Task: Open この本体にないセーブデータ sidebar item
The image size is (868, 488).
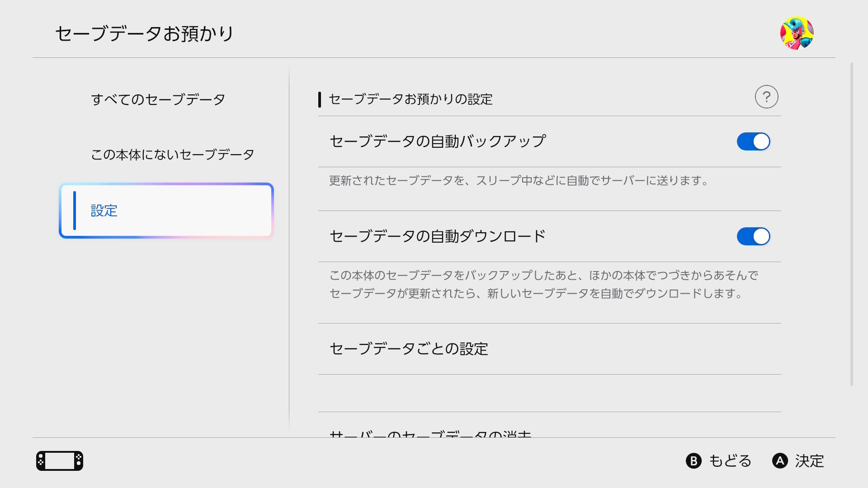Action: coord(172,155)
